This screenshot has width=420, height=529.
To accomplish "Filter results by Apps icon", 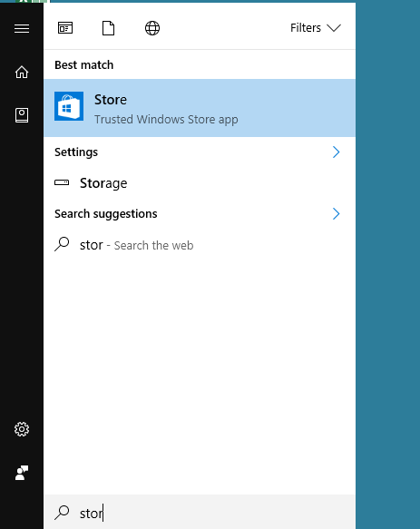I will click(x=65, y=28).
